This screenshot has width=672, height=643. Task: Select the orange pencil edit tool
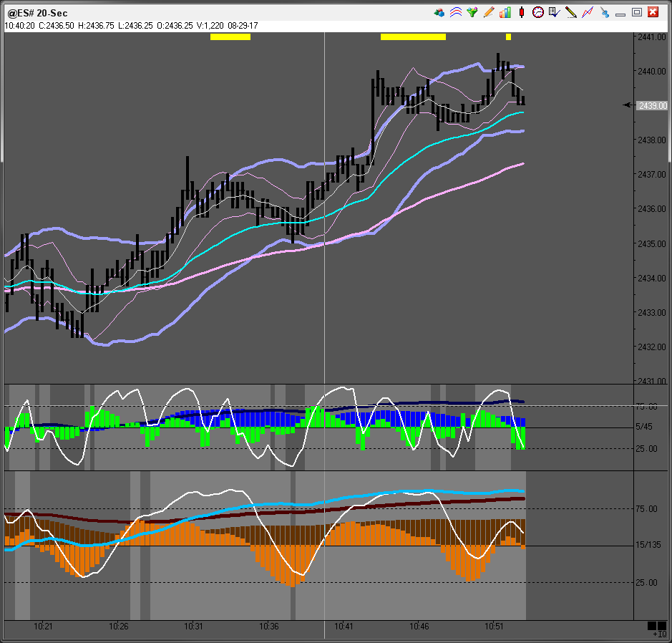point(489,12)
